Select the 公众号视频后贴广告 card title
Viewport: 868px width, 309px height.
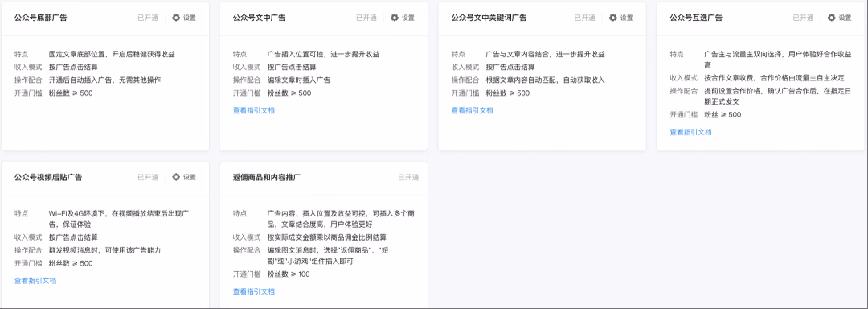point(48,177)
